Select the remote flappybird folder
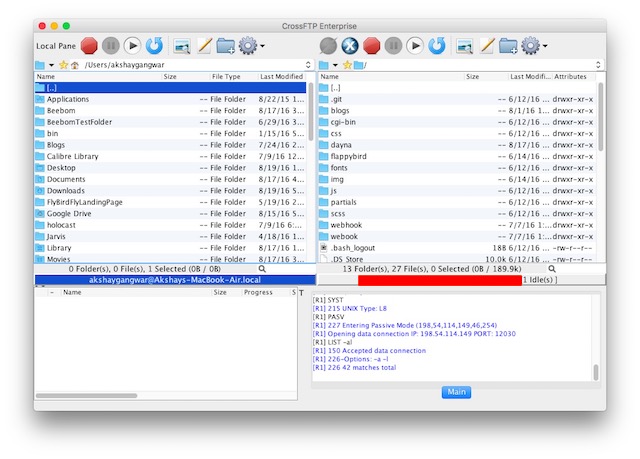The height and width of the screenshot is (459, 640). [457, 156]
